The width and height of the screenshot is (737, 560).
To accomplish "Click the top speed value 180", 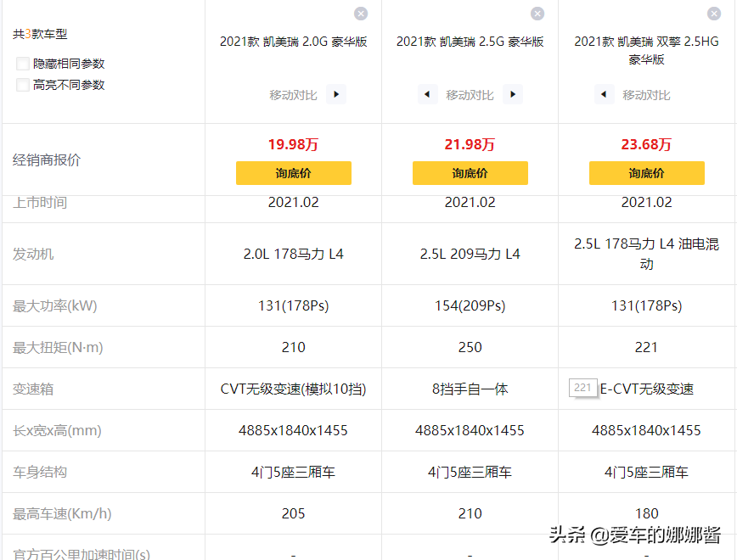I will 647,514.
